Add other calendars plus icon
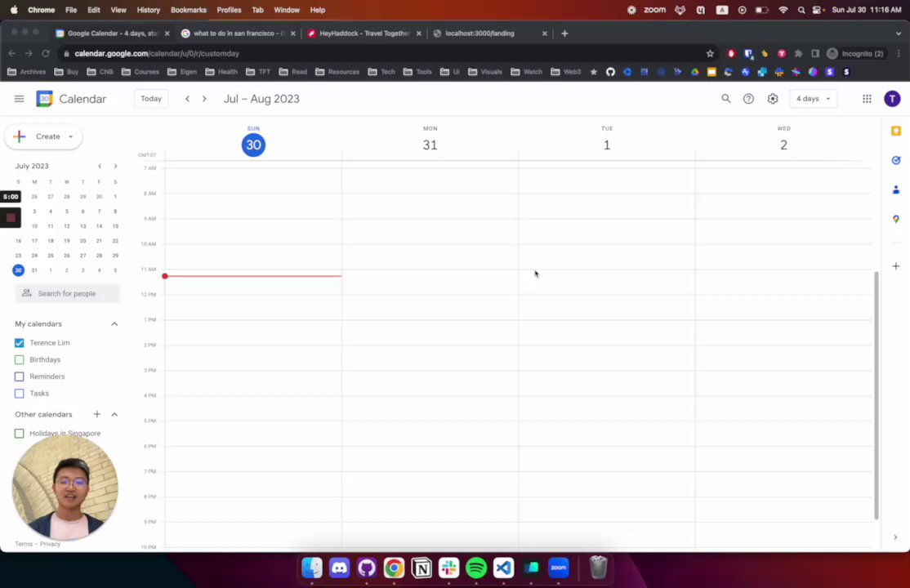Image resolution: width=910 pixels, height=588 pixels. click(x=97, y=414)
